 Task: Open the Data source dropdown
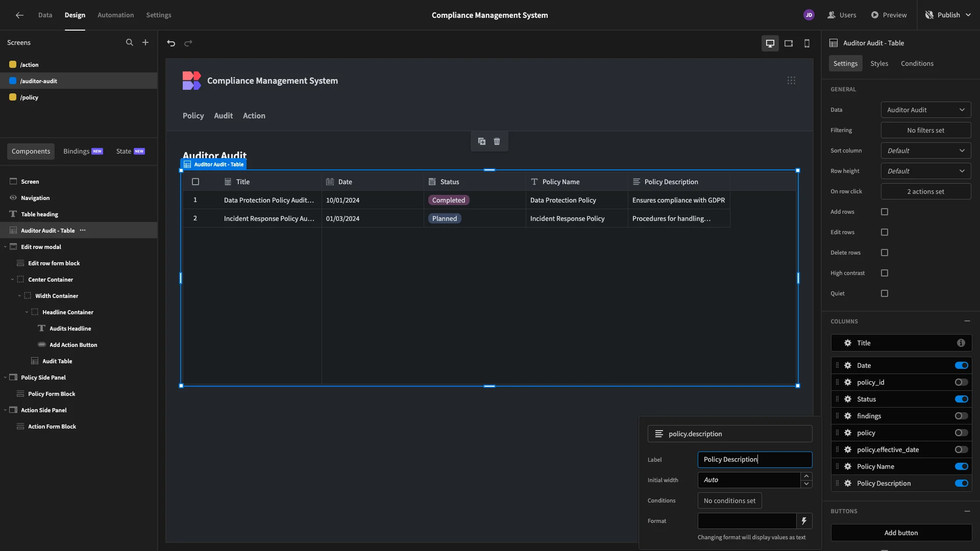(926, 110)
